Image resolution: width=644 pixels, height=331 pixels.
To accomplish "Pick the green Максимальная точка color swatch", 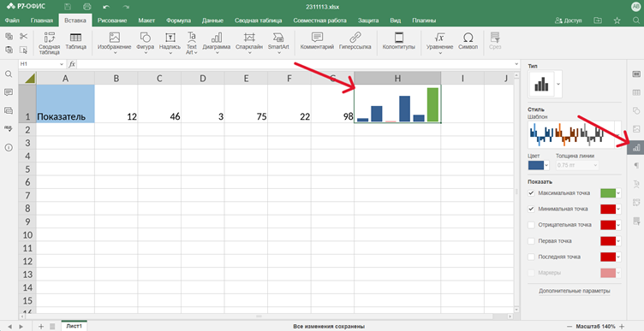I will pos(608,192).
